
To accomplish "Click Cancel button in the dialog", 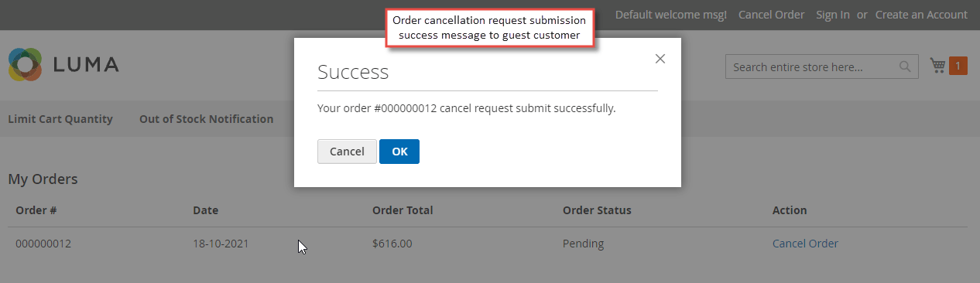I will [347, 152].
